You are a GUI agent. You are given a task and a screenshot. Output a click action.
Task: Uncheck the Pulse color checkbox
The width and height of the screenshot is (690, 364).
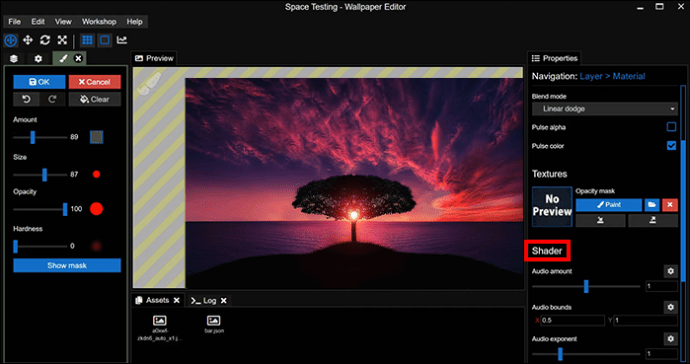click(x=671, y=146)
